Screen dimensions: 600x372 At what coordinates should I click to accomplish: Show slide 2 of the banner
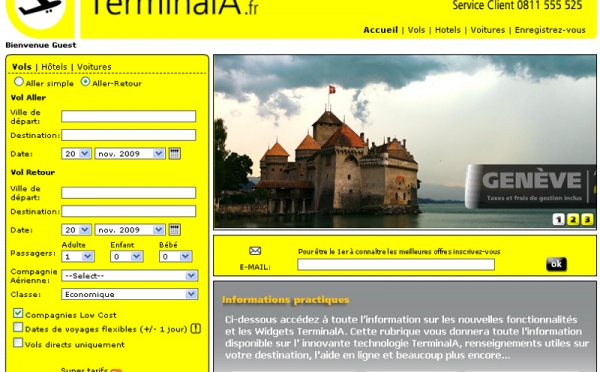point(573,219)
